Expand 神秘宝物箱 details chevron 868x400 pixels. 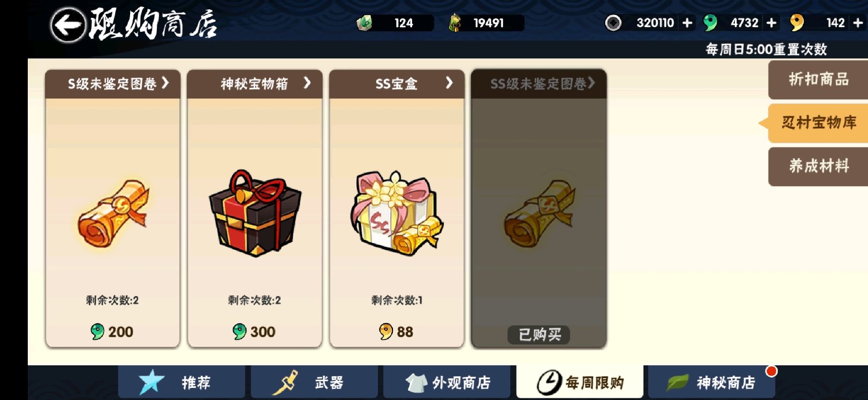[x=307, y=83]
